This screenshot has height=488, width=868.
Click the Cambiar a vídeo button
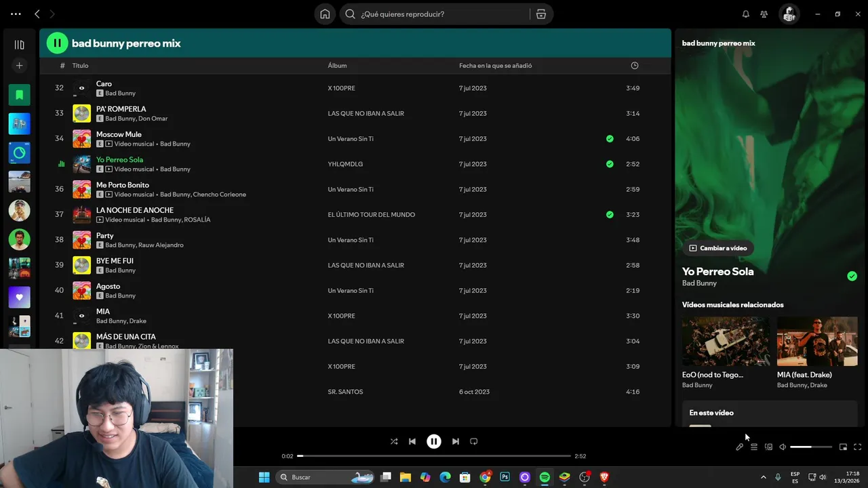[717, 248]
